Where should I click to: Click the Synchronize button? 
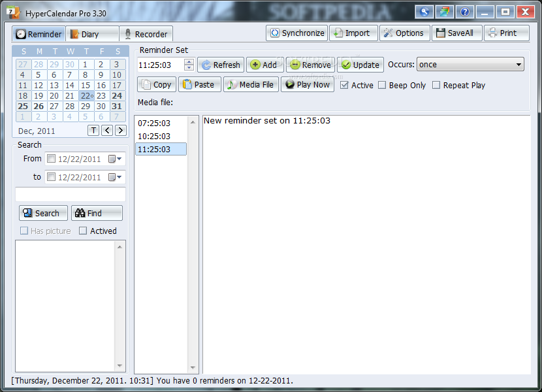tap(297, 33)
